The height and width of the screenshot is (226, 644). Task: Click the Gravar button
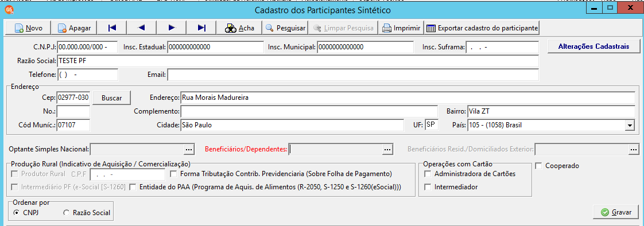(616, 212)
